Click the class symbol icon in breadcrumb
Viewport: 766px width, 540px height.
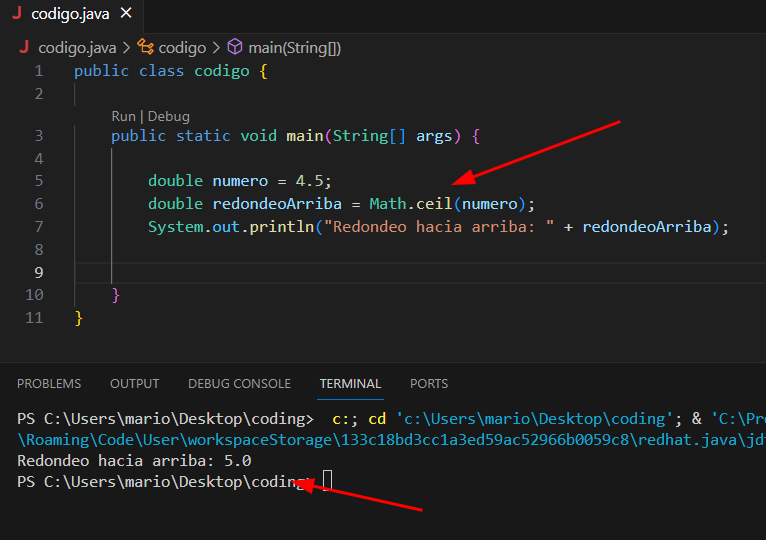145,47
